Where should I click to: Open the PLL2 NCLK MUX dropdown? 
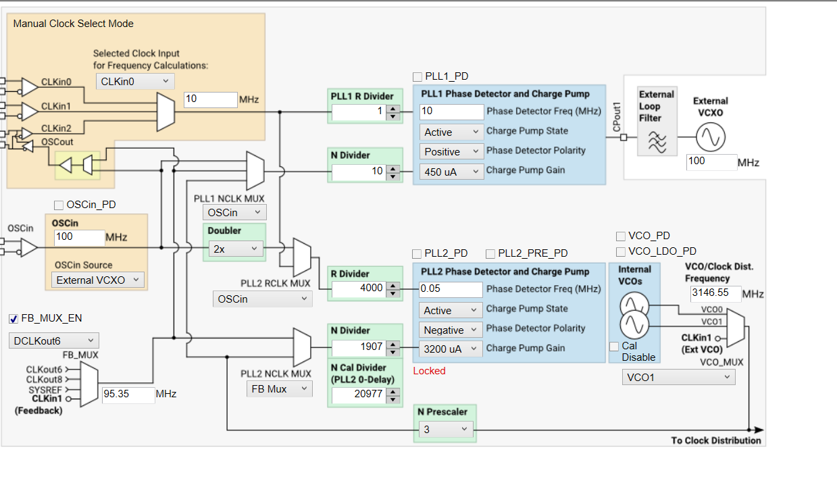279,388
